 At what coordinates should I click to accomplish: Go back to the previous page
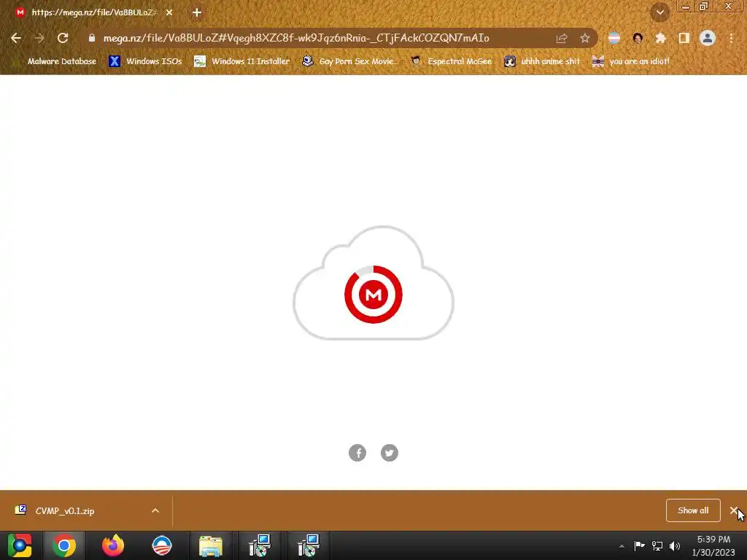pos(16,38)
